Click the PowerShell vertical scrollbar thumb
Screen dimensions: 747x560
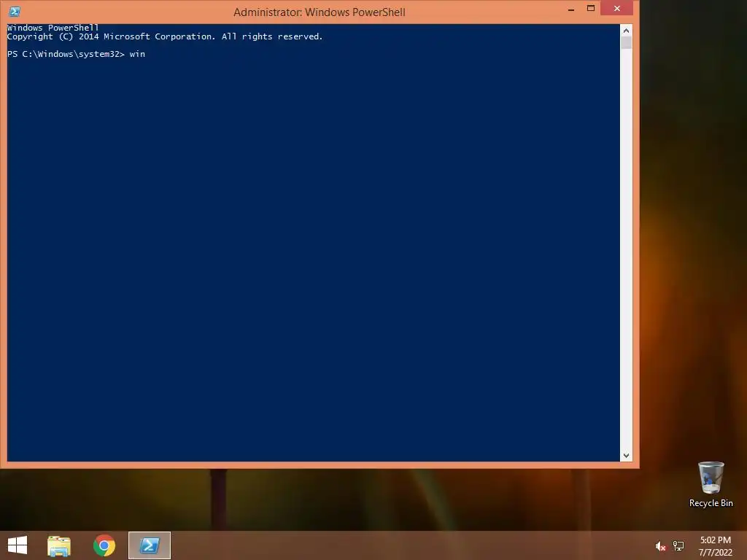click(626, 43)
